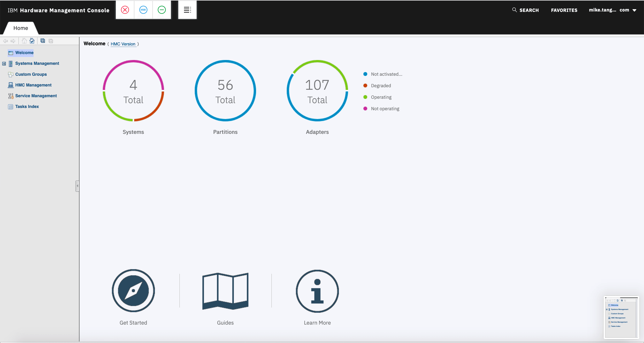Viewport: 644px width, 343px height.
Task: Click the Not activated blue legend dot
Action: coord(365,74)
